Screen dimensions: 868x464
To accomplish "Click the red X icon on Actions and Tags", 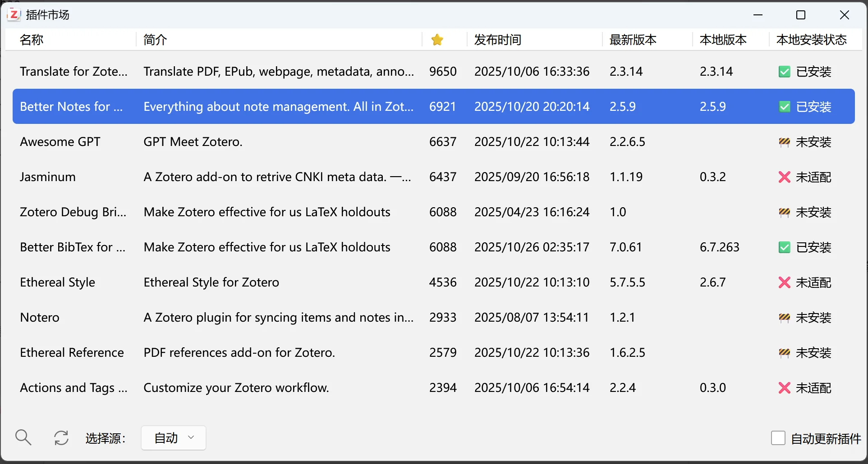I will coord(785,387).
